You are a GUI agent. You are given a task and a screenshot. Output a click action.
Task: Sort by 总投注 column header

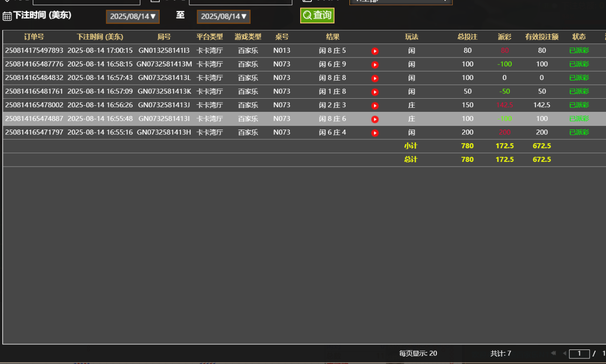[467, 37]
